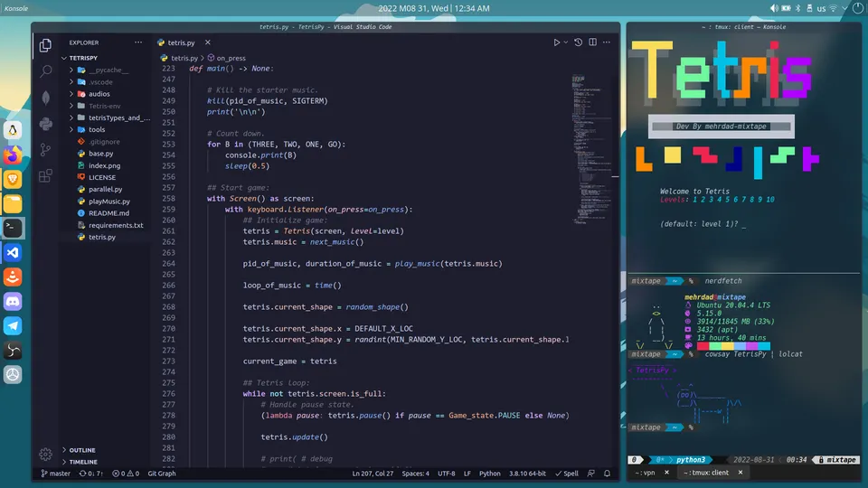Viewport: 868px width, 488px height.
Task: Open base.py in the explorer
Action: coord(100,154)
